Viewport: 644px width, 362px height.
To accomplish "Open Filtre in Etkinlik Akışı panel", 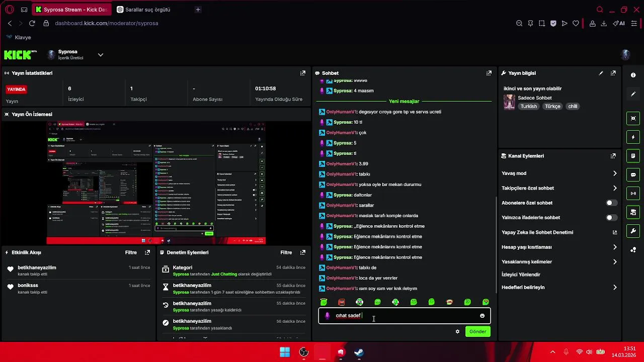I will [131, 252].
